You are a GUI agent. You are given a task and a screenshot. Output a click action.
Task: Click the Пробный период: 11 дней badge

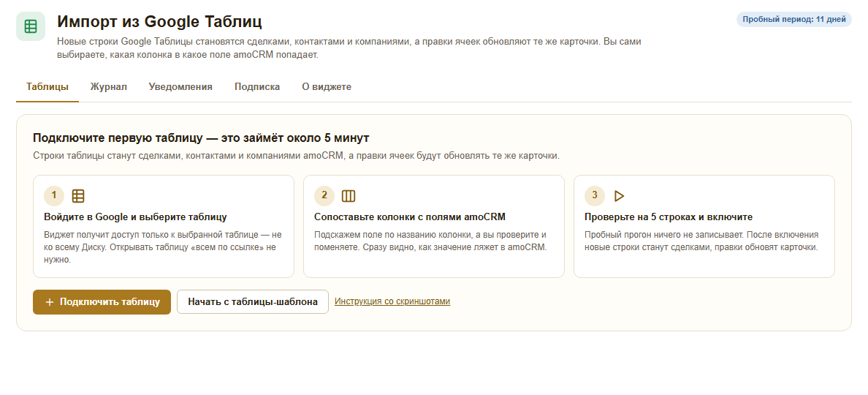pyautogui.click(x=793, y=20)
